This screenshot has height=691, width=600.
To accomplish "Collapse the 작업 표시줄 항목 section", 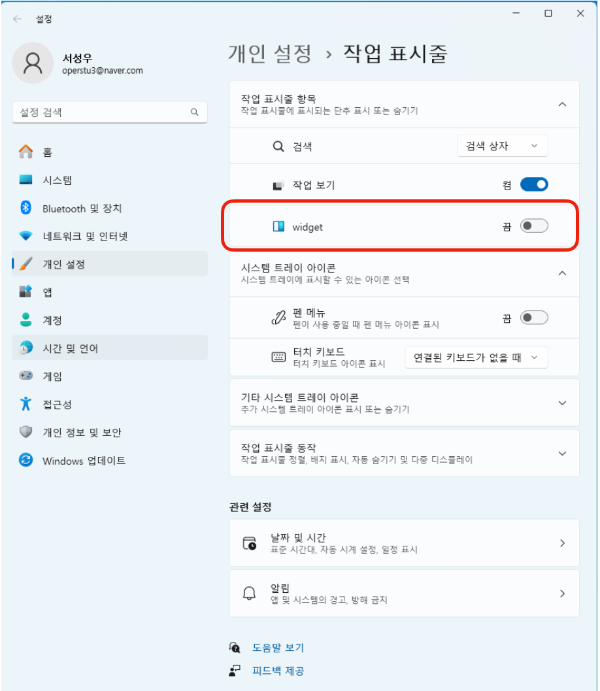I will click(562, 104).
